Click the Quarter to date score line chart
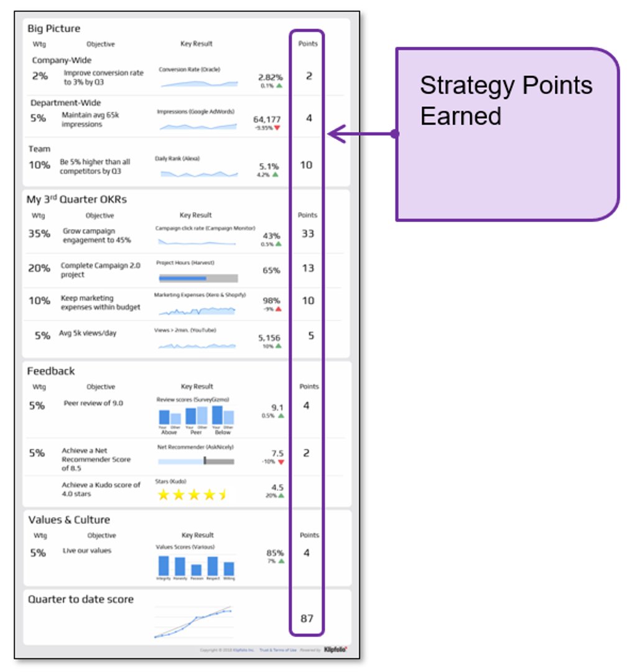The height and width of the screenshot is (672, 635). coord(193,622)
